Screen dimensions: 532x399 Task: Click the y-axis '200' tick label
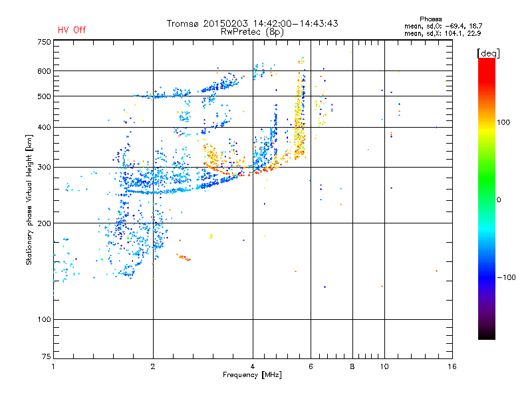click(44, 223)
